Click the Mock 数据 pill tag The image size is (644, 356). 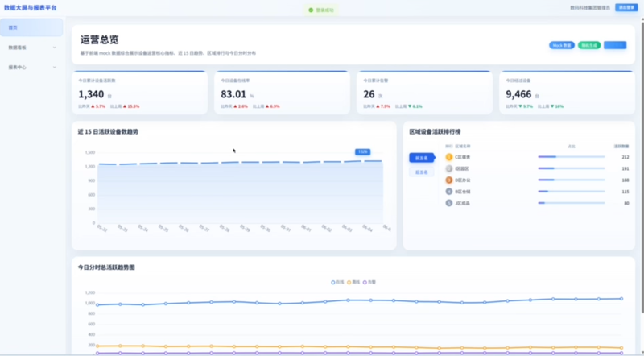[561, 45]
